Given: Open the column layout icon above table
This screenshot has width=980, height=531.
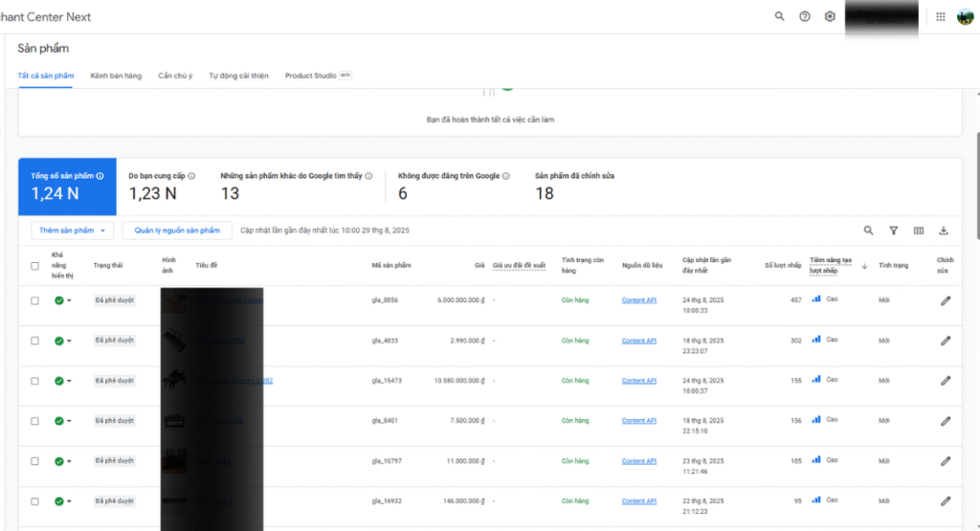Looking at the screenshot, I should [919, 231].
